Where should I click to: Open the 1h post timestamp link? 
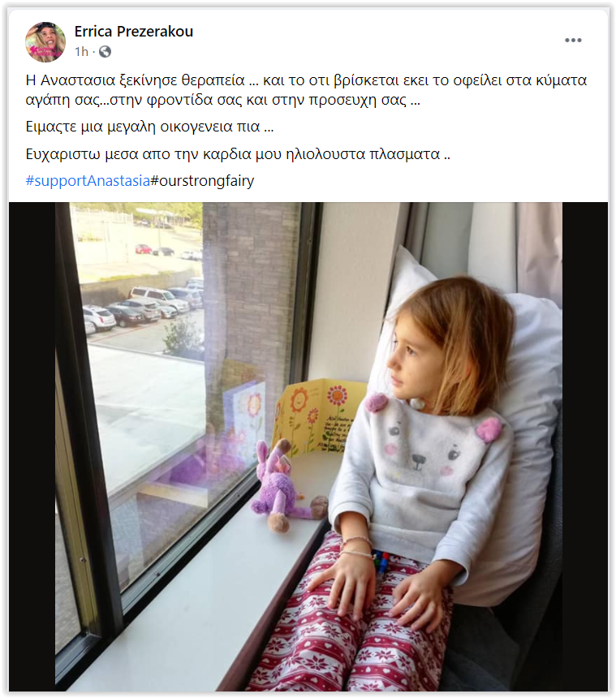pos(81,52)
